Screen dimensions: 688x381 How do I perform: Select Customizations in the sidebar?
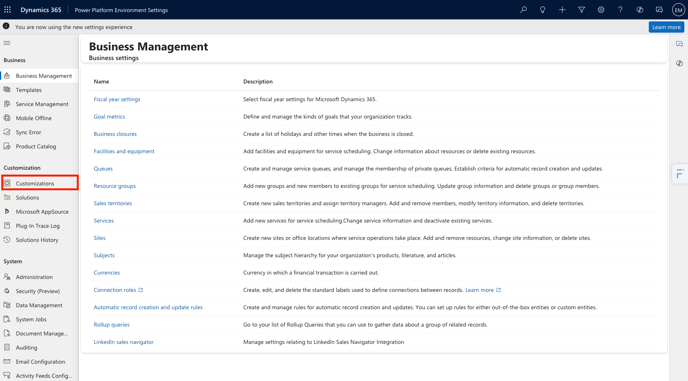click(x=40, y=183)
